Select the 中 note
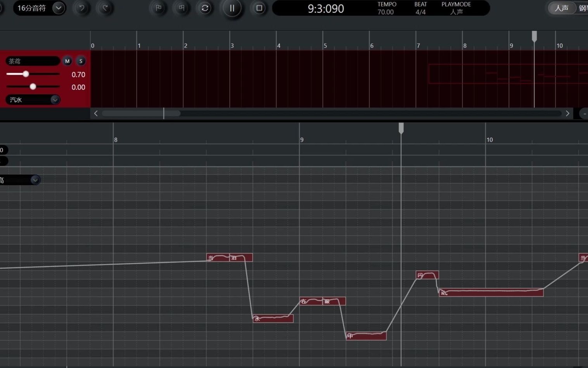Screen dimensions: 588x368 (366, 336)
